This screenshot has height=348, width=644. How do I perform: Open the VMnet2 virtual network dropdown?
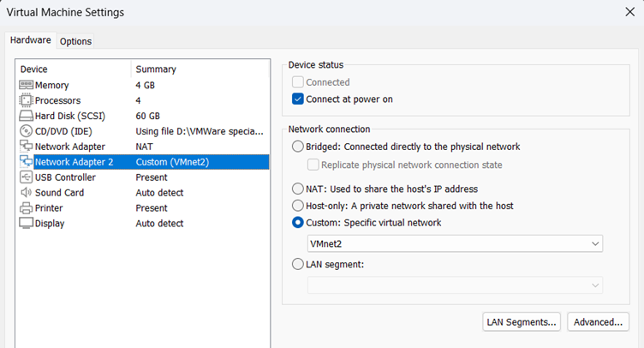click(x=455, y=244)
